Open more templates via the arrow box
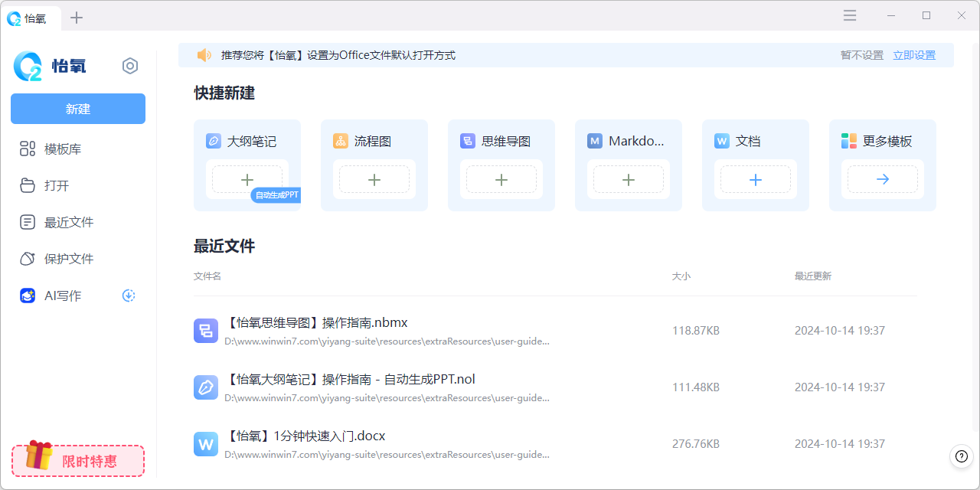The image size is (980, 490). coord(883,179)
